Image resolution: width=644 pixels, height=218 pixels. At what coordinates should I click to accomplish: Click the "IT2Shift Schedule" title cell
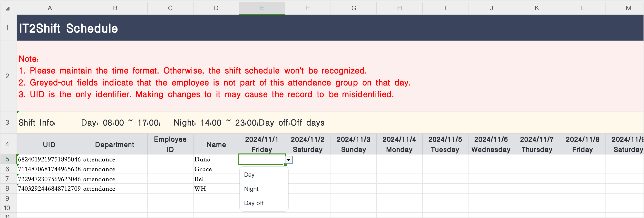tap(100, 28)
